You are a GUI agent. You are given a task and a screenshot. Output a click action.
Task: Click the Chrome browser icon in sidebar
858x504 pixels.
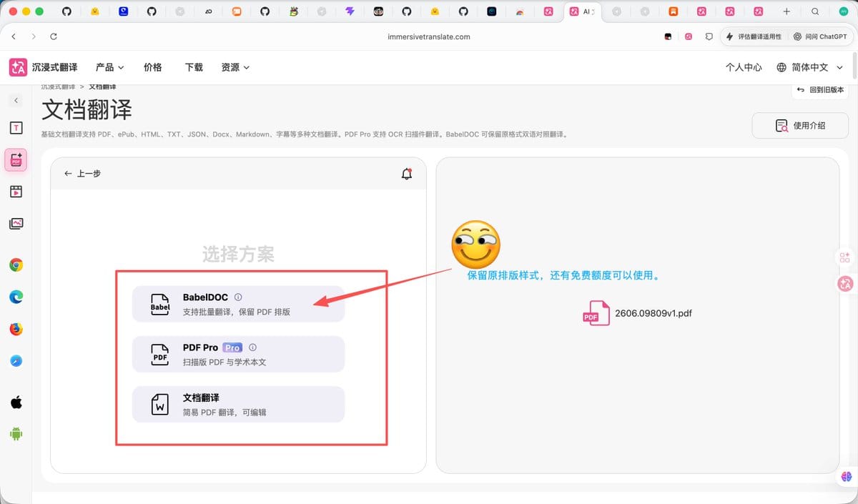pos(16,265)
